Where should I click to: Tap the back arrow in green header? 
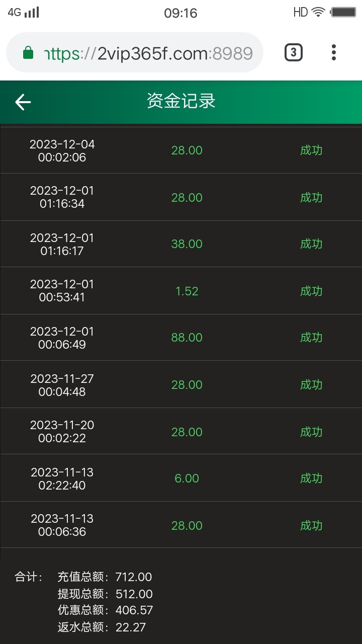click(23, 102)
